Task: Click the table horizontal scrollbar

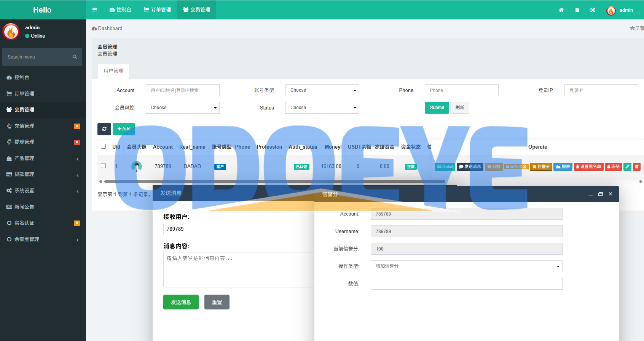Action: coord(275,181)
